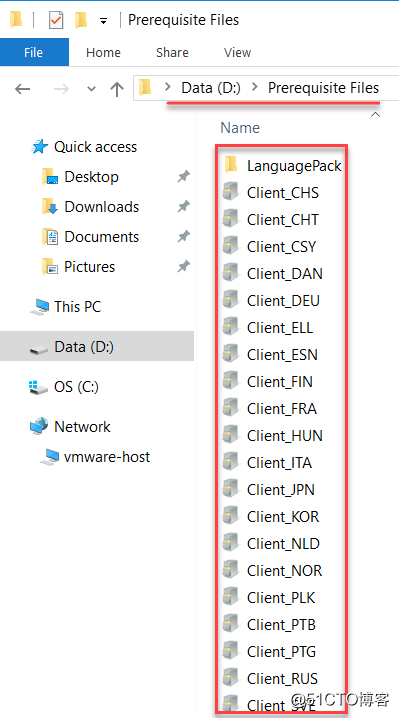
Task: Sort by the Name column header
Action: click(x=240, y=128)
